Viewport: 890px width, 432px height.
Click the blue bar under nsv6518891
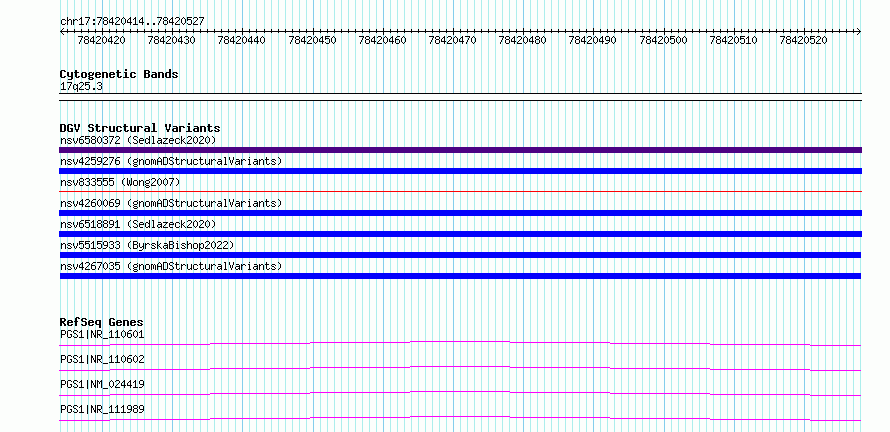tap(460, 234)
